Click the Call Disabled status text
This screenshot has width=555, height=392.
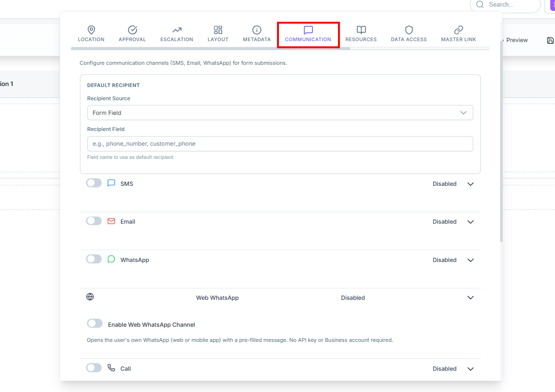tap(444, 369)
